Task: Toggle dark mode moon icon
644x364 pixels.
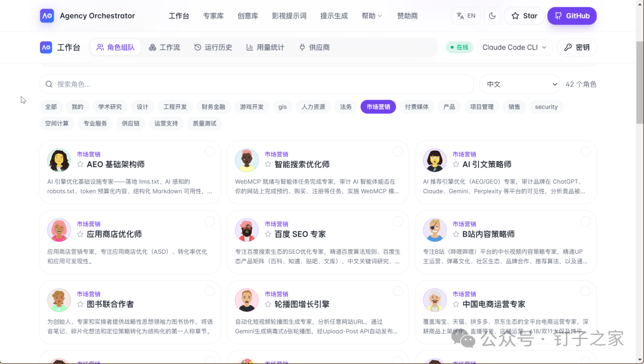Action: tap(492, 15)
